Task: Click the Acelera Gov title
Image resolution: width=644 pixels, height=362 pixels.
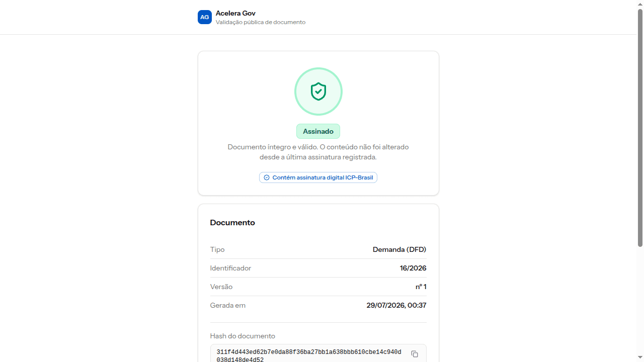Action: tap(236, 13)
